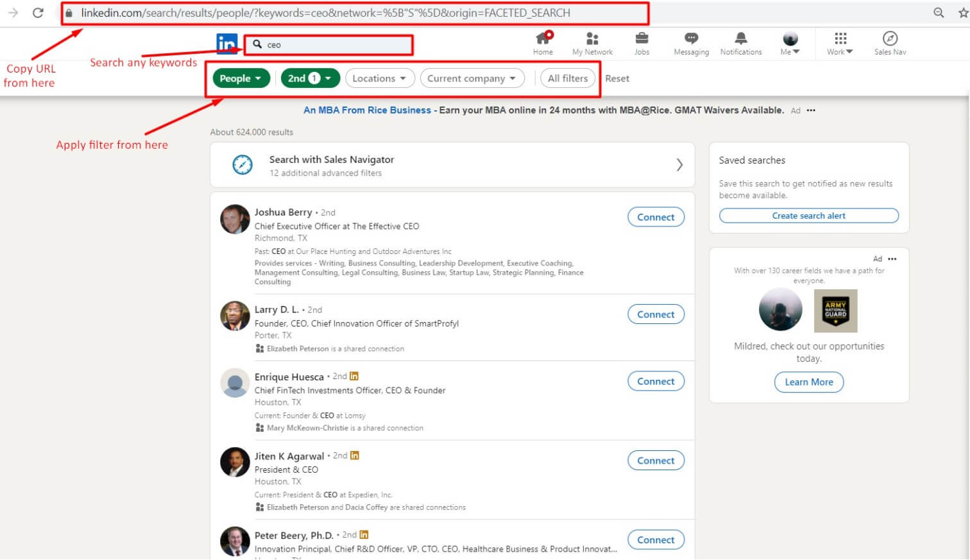970x560 pixels.
Task: Open the banner ad options ellipsis
Action: [x=811, y=110]
